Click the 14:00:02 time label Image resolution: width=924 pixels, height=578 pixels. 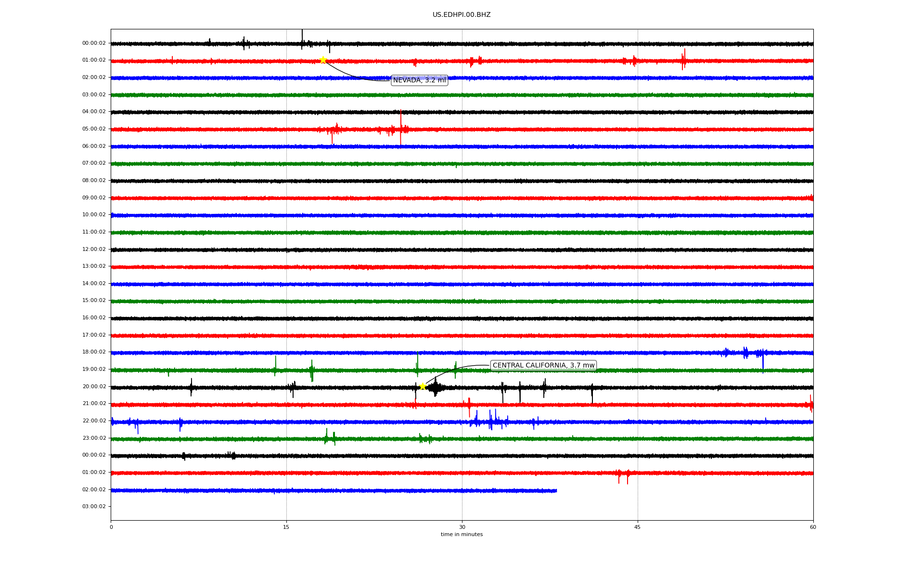(x=94, y=284)
